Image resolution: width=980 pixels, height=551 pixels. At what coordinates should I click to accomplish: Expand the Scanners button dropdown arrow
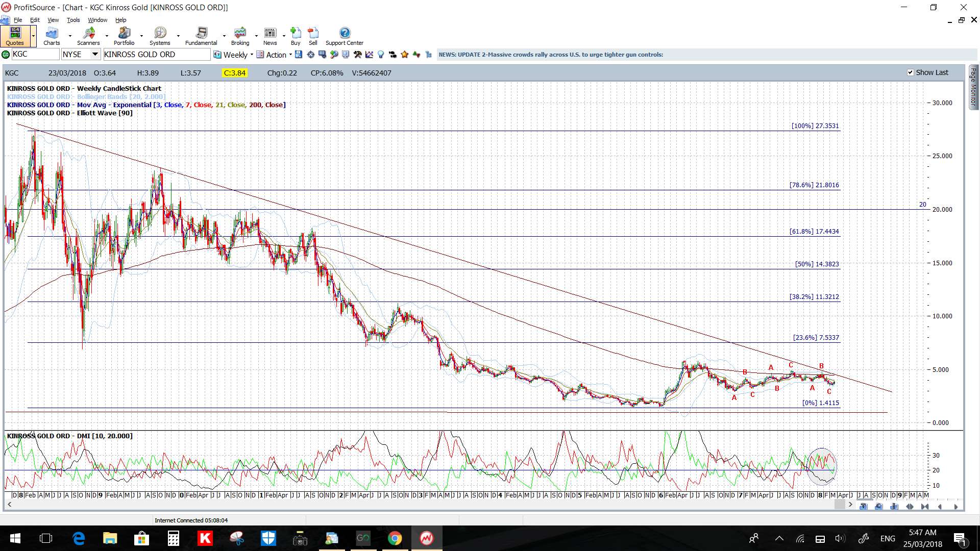click(x=107, y=36)
